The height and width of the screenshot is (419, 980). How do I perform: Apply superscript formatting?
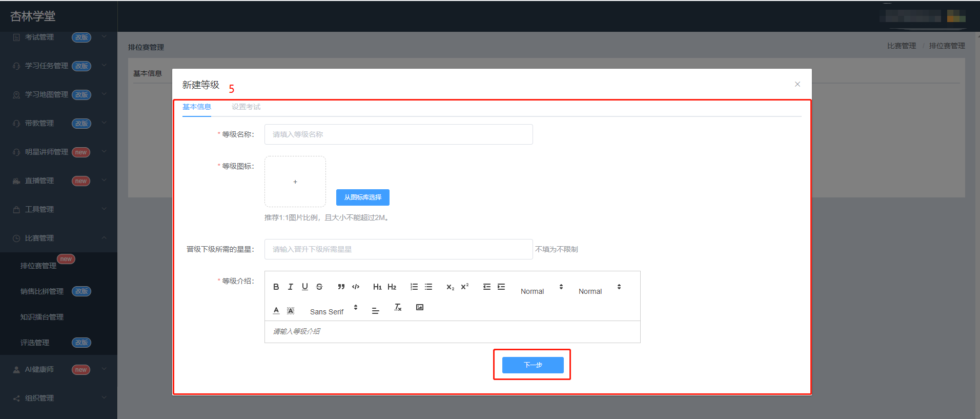click(x=465, y=287)
